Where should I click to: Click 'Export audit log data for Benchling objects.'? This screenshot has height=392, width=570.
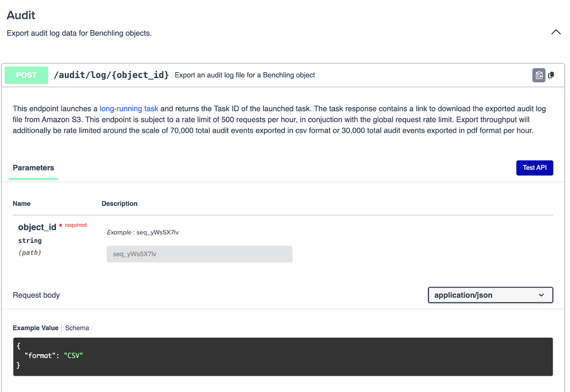tap(79, 33)
